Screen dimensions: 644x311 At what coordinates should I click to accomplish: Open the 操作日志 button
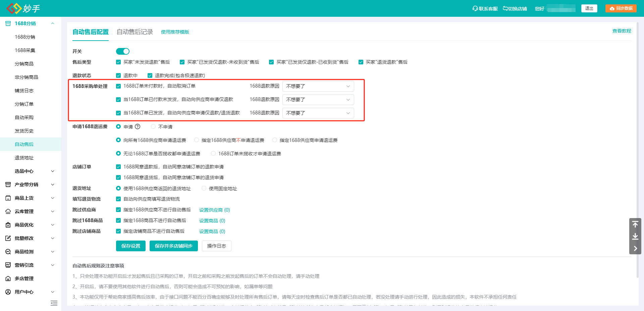[x=217, y=246]
